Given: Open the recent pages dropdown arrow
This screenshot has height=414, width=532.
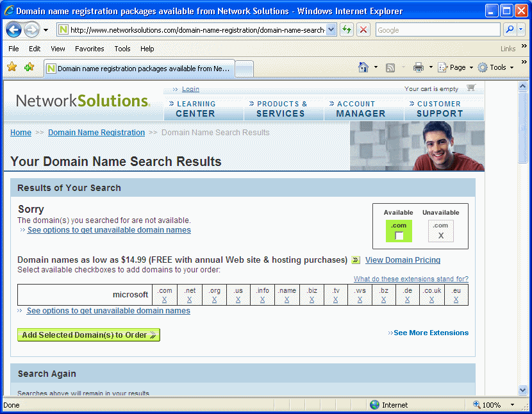Looking at the screenshot, I should coord(46,30).
